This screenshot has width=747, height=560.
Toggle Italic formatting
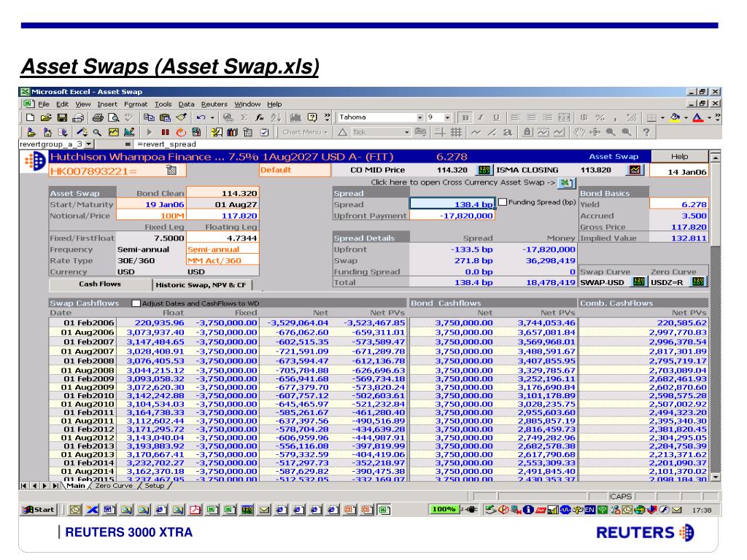pyautogui.click(x=481, y=117)
